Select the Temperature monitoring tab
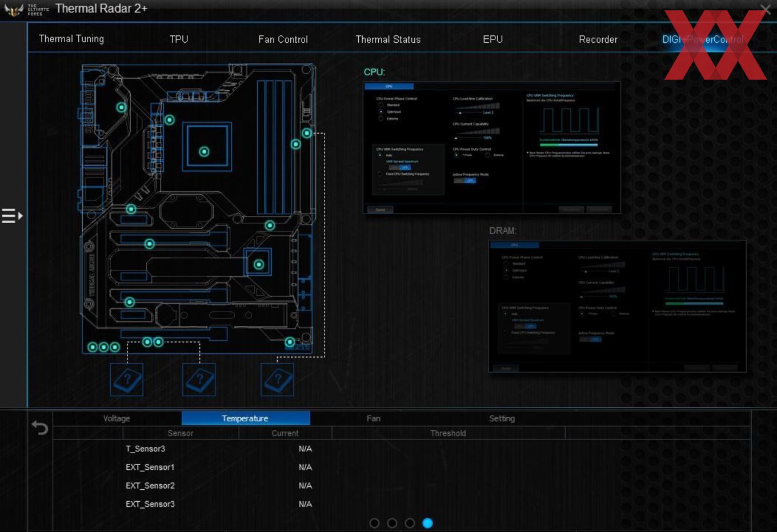This screenshot has height=532, width=777. point(246,418)
